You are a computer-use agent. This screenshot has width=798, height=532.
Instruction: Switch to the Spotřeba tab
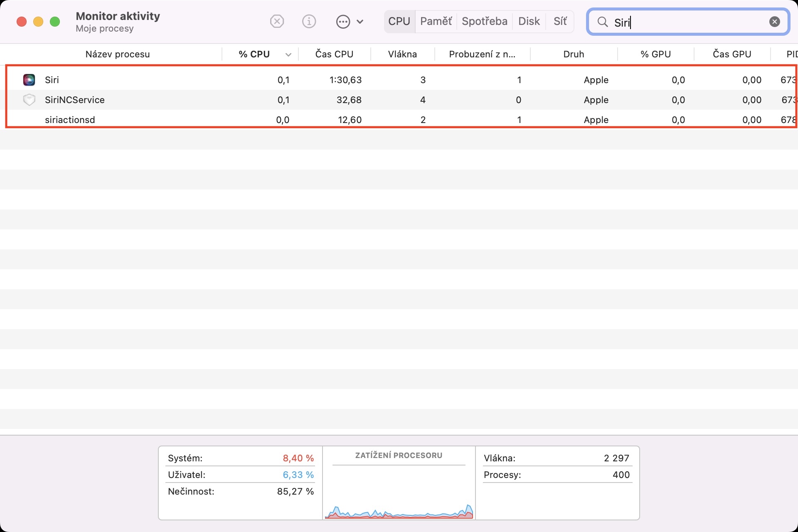(x=484, y=21)
